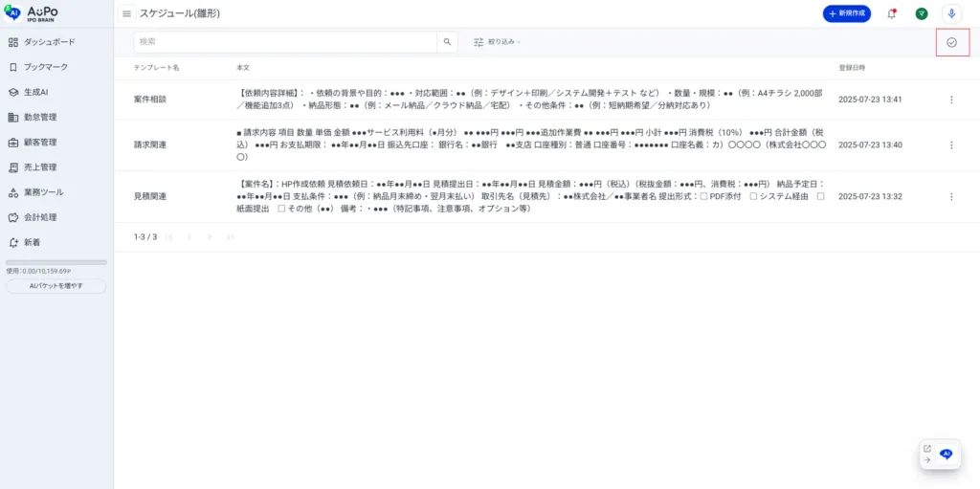Click the ブックマーク bookmark icon
The height and width of the screenshot is (489, 980).
[13, 67]
